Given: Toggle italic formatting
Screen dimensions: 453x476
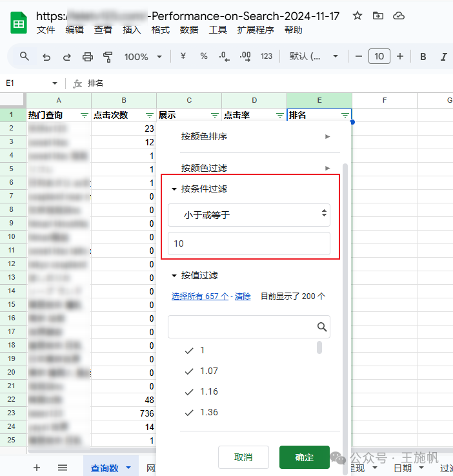Looking at the screenshot, I should coord(443,56).
